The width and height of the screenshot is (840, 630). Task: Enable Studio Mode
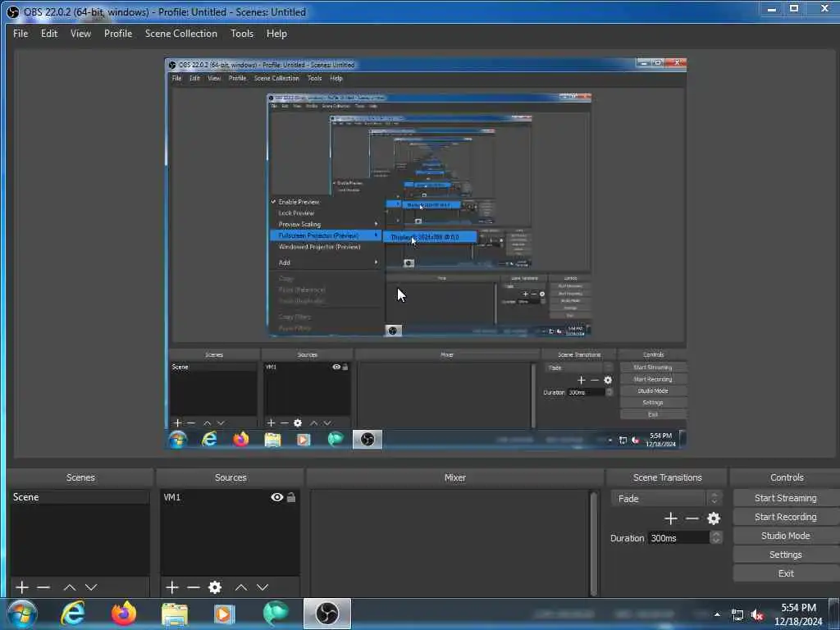(785, 535)
